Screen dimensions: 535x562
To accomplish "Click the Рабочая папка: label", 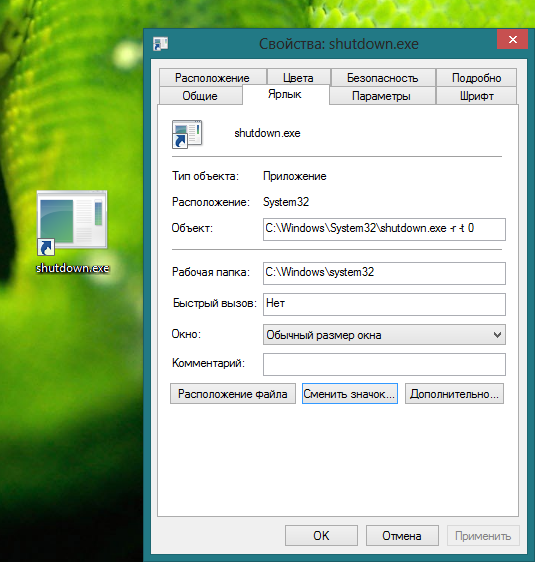I will click(211, 272).
